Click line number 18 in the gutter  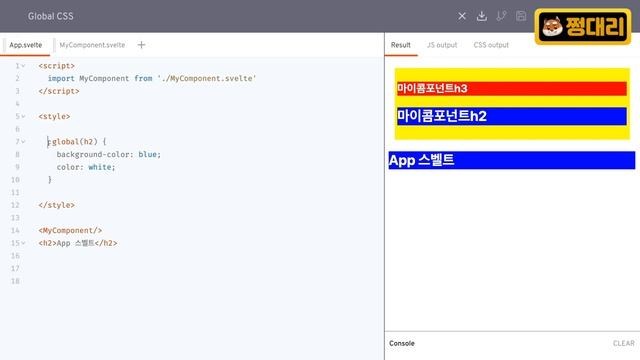point(15,281)
